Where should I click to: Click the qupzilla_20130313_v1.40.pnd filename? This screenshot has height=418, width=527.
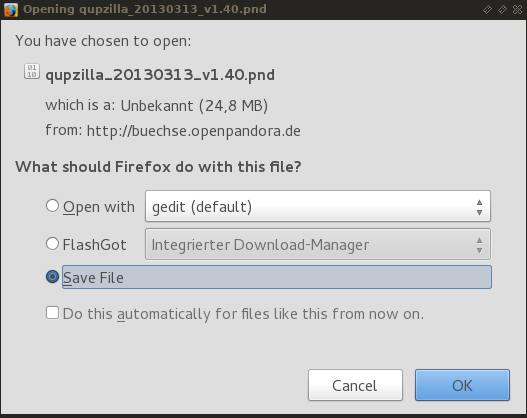click(160, 75)
